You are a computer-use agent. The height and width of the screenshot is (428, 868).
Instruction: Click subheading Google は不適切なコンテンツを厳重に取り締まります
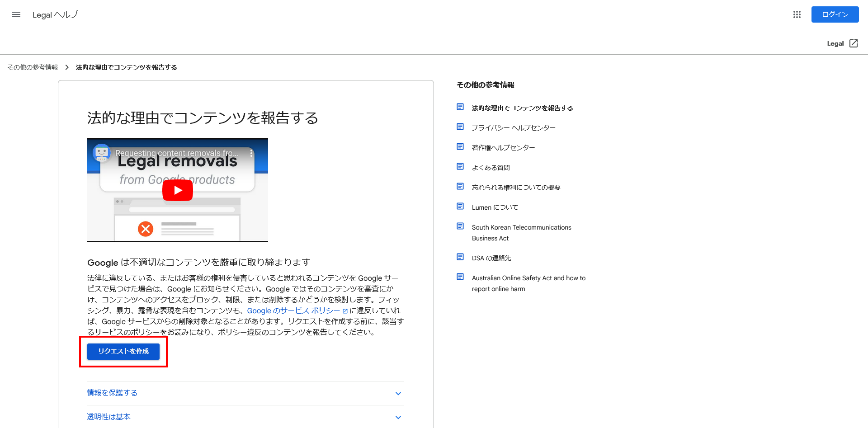tap(198, 263)
